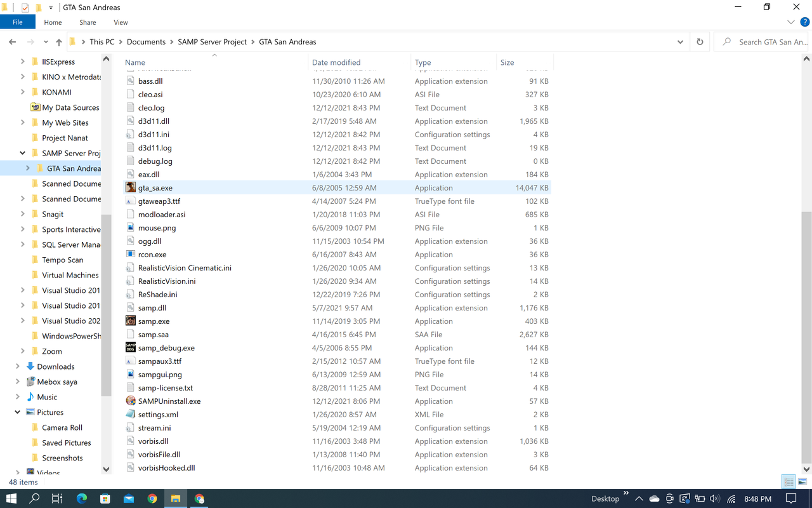Select the Project Nanat folder in tree
This screenshot has width=812, height=508.
65,138
